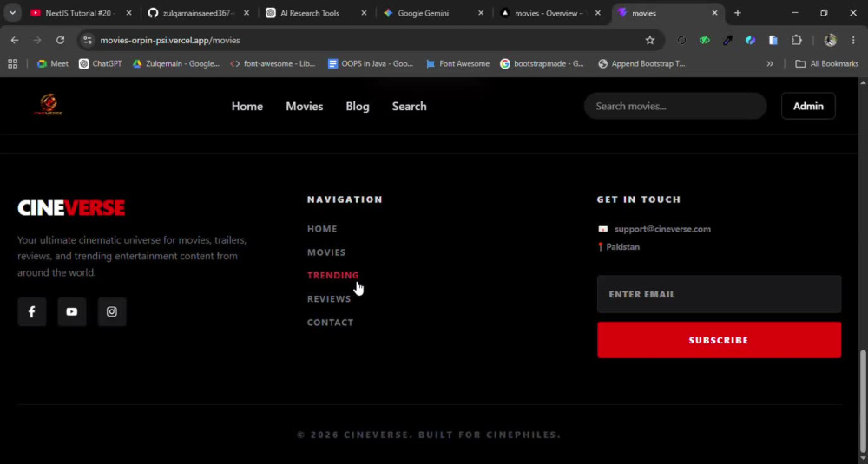Open Chrome three-dot menu
This screenshot has width=868, height=464.
[x=853, y=41]
